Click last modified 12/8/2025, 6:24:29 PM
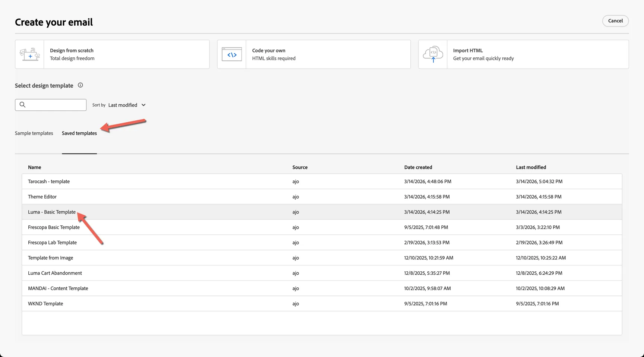 tap(539, 273)
